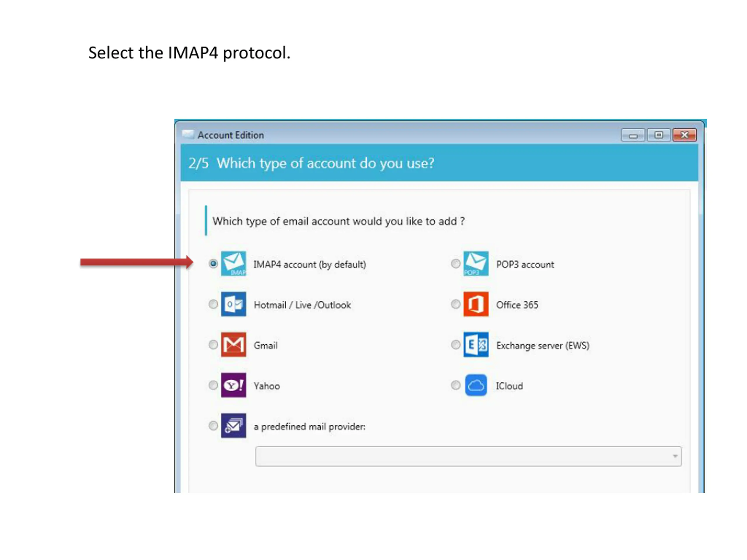Viewport: 747px width, 560px height.
Task: Click the "ICloud" label text
Action: point(509,386)
